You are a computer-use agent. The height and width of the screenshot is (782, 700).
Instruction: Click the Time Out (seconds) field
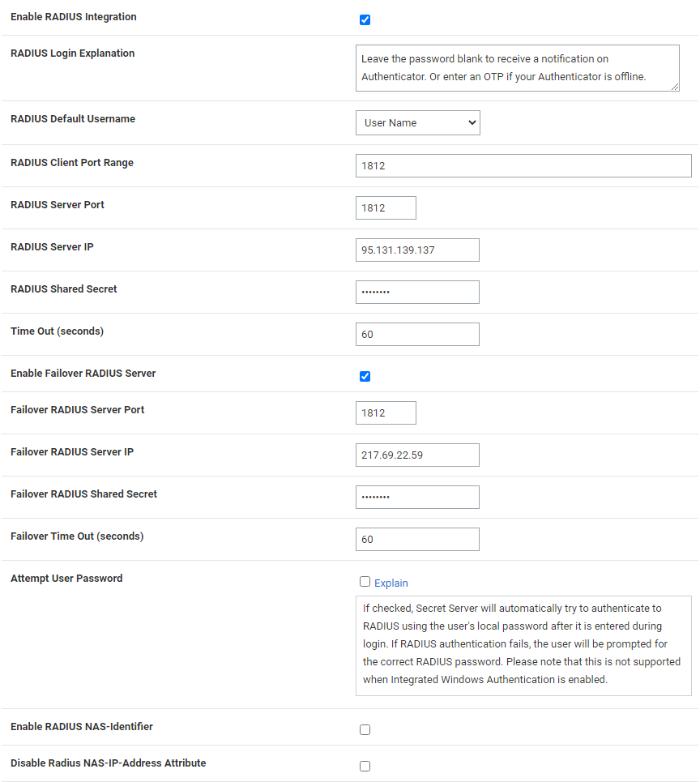tap(417, 334)
